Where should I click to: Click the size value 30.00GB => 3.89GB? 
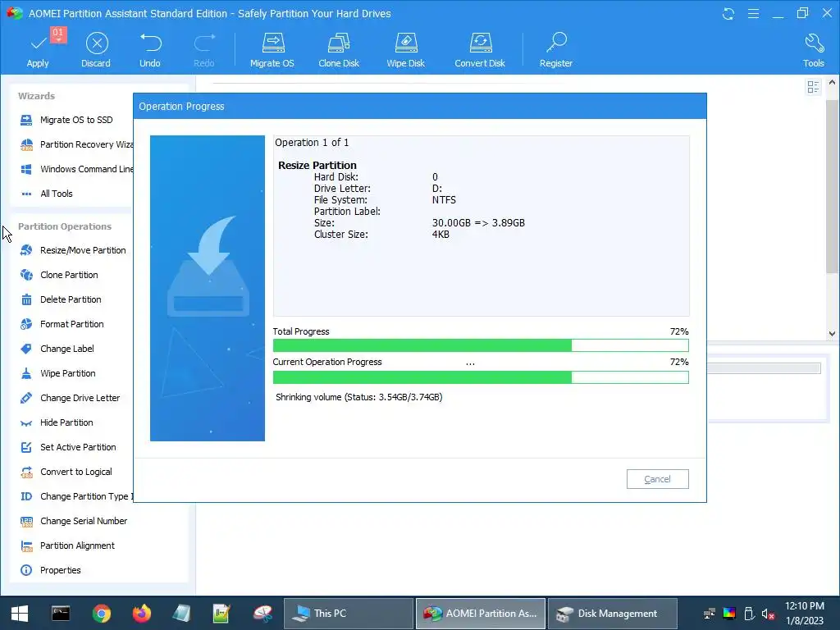478,223
